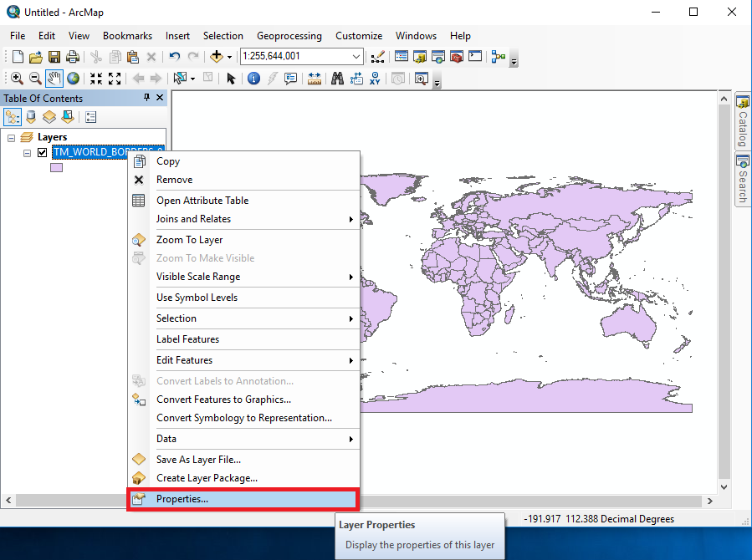Screen dimensions: 752x560
Task: Select the Pan tool
Action: point(54,78)
